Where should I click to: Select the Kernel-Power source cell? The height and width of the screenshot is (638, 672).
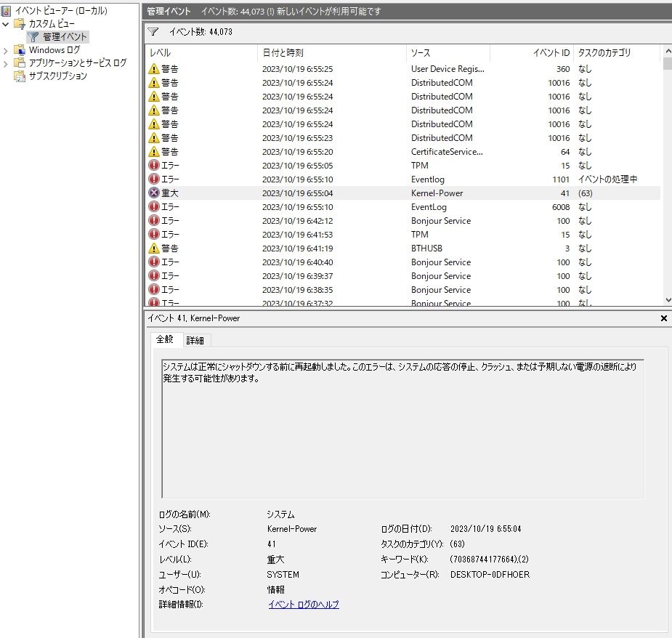coord(437,193)
